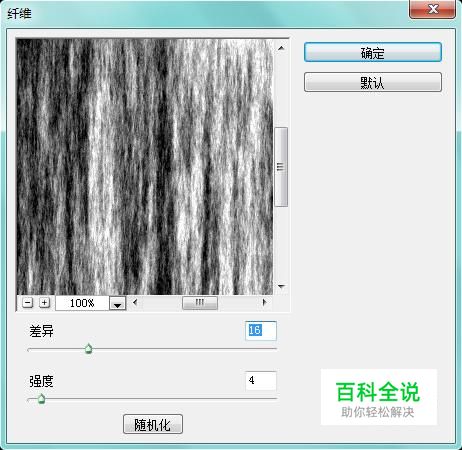
Task: Click the preview horizontal scrollbar left arrow
Action: tap(135, 303)
